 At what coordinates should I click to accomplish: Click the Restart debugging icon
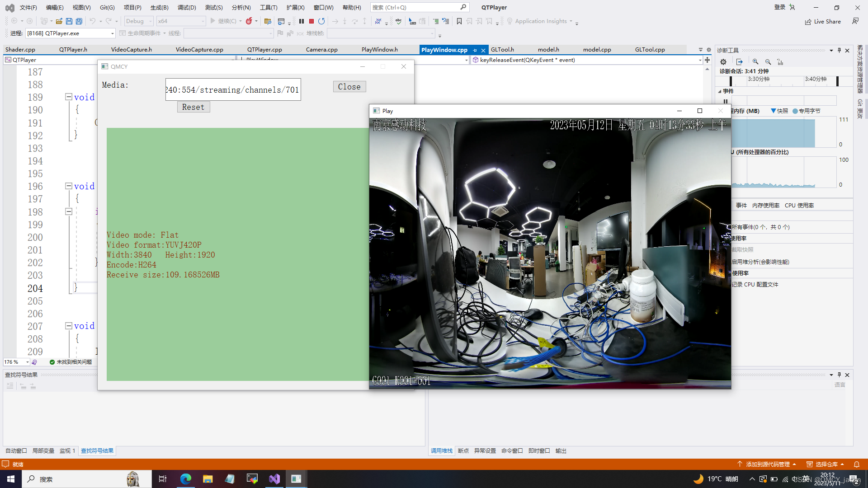(x=321, y=21)
